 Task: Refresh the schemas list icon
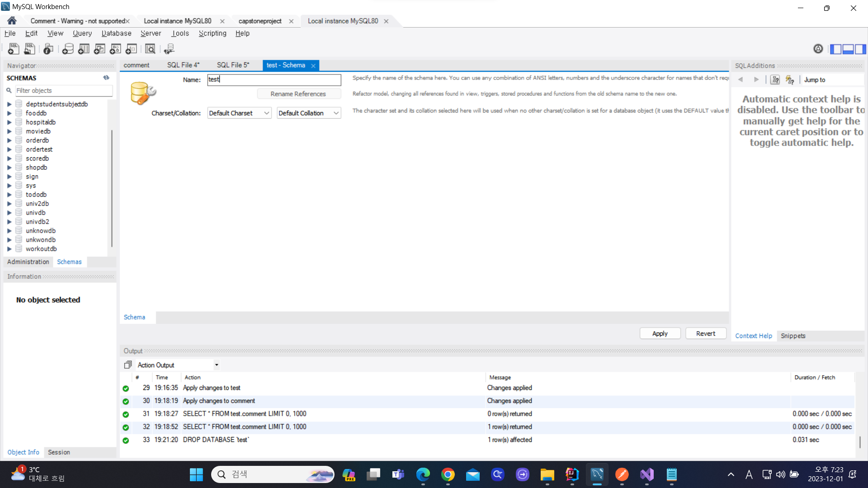click(106, 78)
